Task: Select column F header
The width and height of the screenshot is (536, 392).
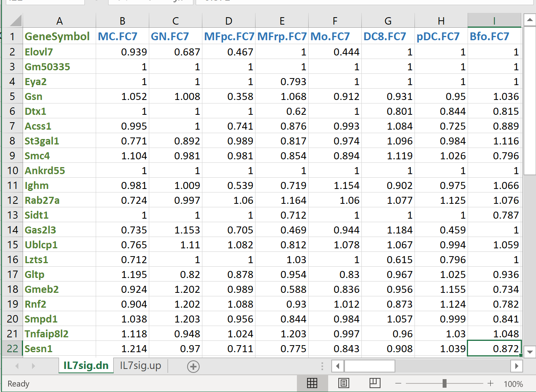Action: point(335,21)
